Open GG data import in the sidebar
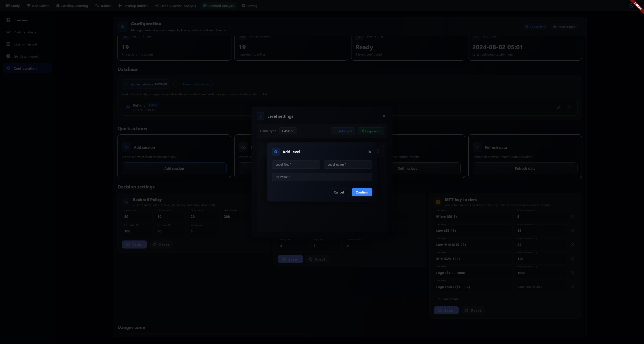Viewport: 644px width, 344px height. (27, 56)
